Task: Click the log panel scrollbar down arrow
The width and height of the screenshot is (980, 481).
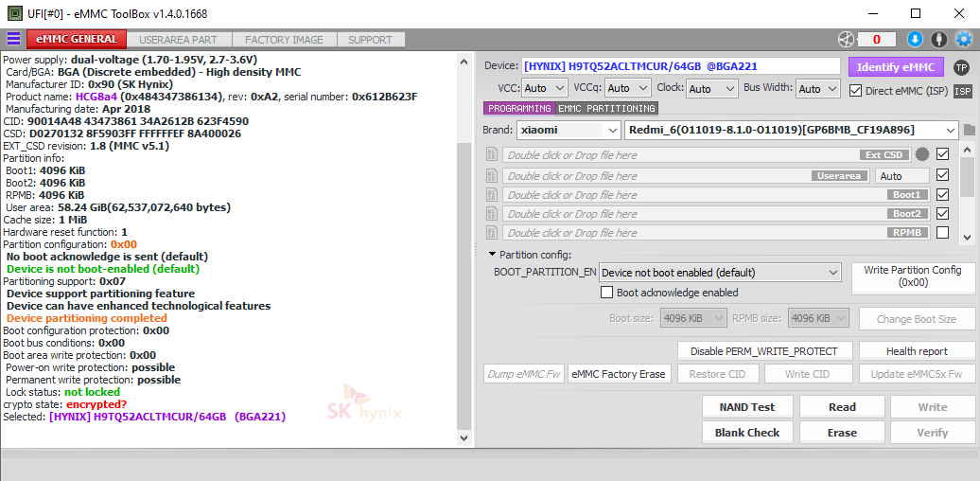Action: 464,438
